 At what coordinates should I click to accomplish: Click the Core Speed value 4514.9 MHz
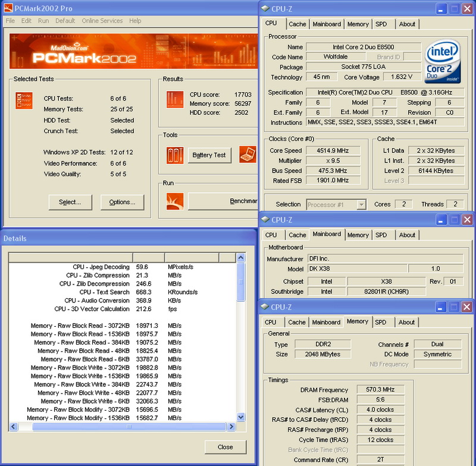tap(333, 151)
